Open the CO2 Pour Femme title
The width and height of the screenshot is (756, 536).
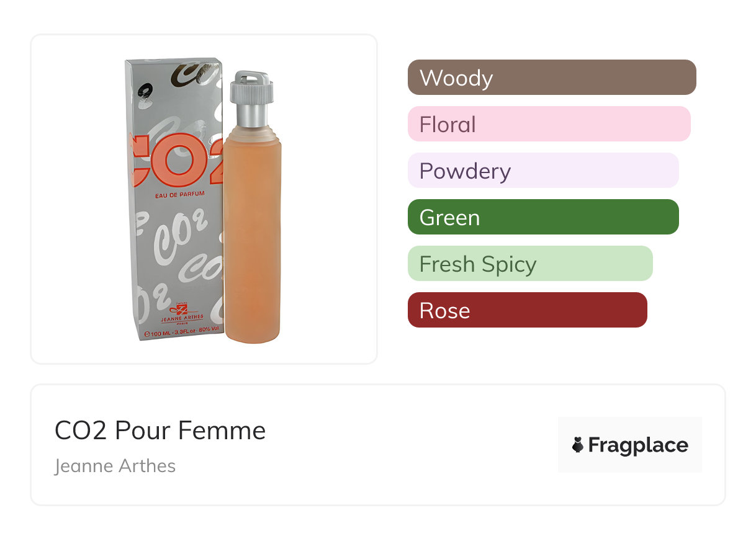(160, 431)
